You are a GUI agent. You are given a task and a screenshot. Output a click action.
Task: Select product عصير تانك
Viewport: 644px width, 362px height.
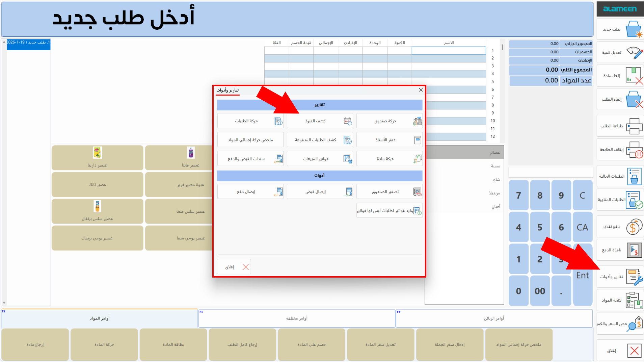pos(98,185)
